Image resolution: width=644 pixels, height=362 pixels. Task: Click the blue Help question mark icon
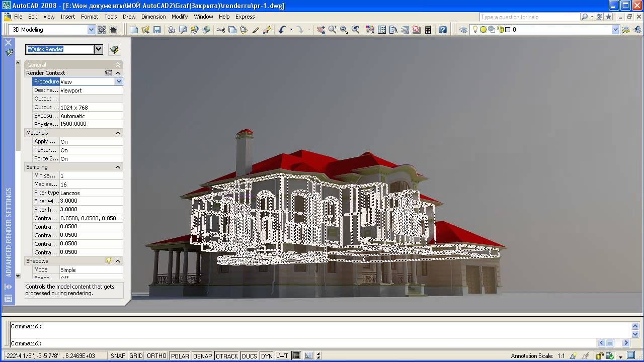[x=443, y=30]
